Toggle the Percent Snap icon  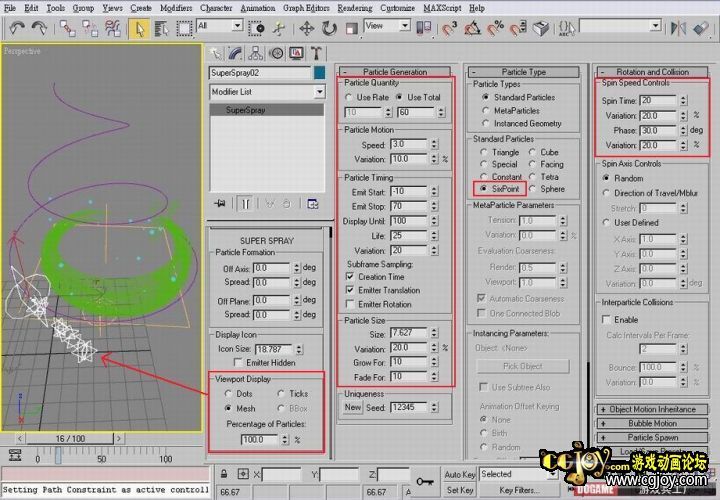tap(495, 28)
